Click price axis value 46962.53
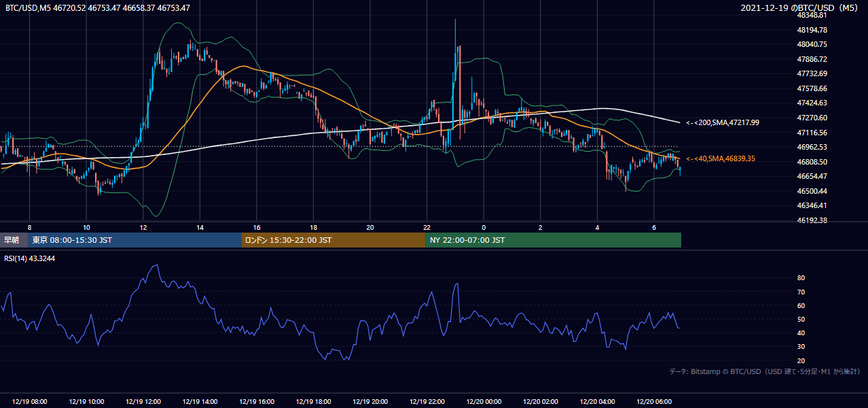Image resolution: width=868 pixels, height=408 pixels. click(812, 147)
